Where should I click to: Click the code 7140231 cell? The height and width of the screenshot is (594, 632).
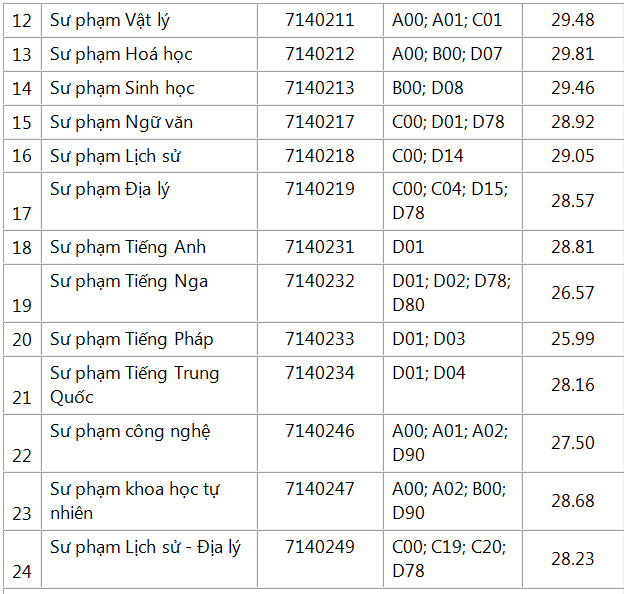pos(319,247)
